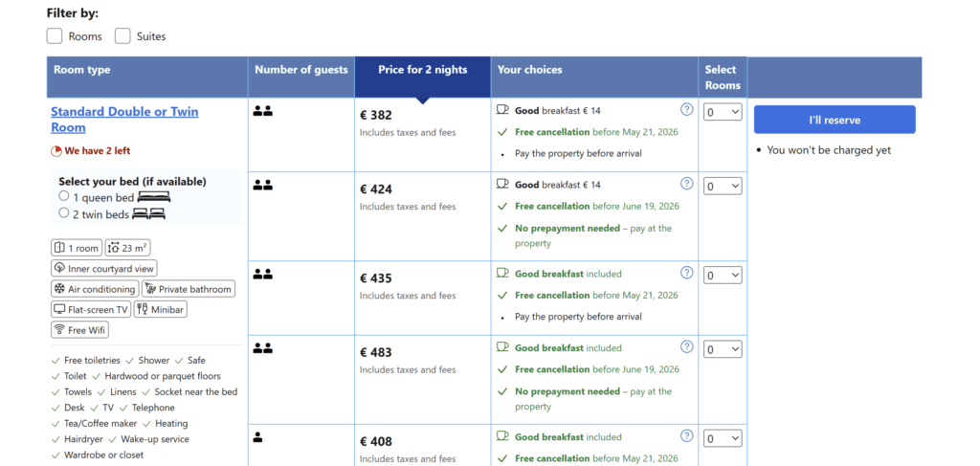Click help icon for €382 offer
The image size is (980, 466).
[x=686, y=110]
